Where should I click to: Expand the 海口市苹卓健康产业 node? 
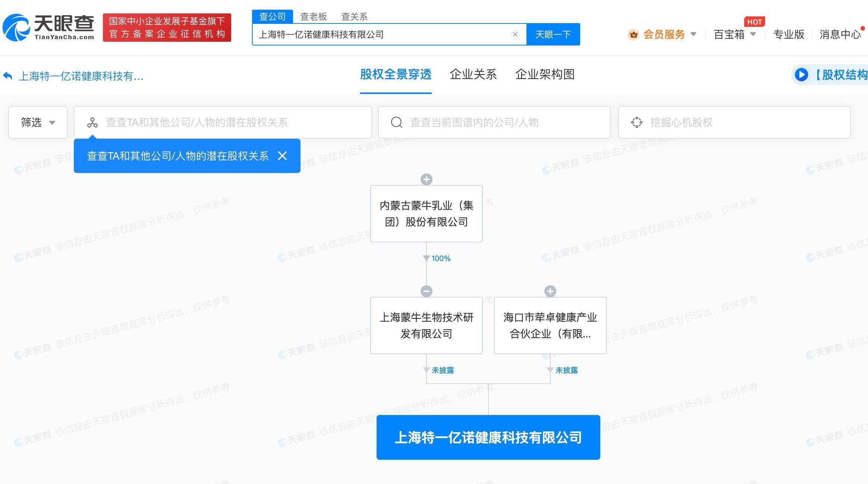click(550, 291)
